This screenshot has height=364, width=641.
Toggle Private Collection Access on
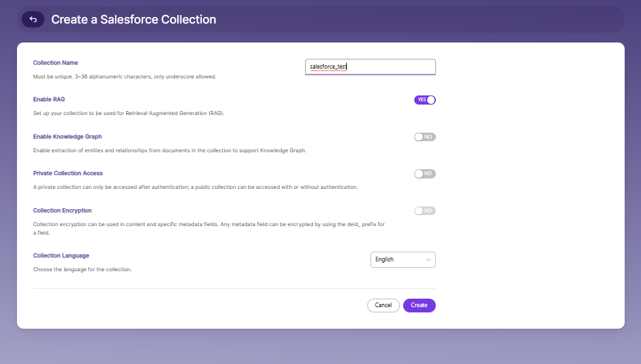tap(425, 174)
